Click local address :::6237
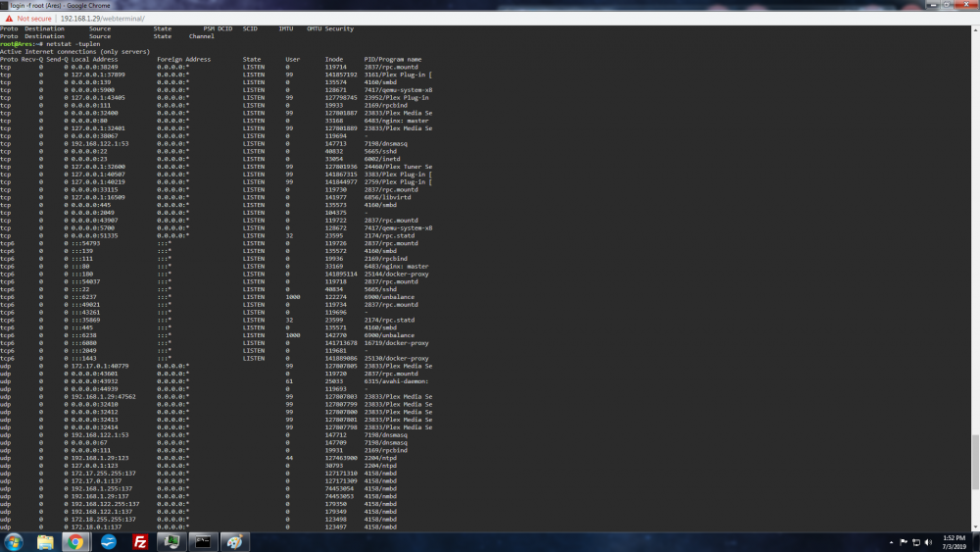 83,297
